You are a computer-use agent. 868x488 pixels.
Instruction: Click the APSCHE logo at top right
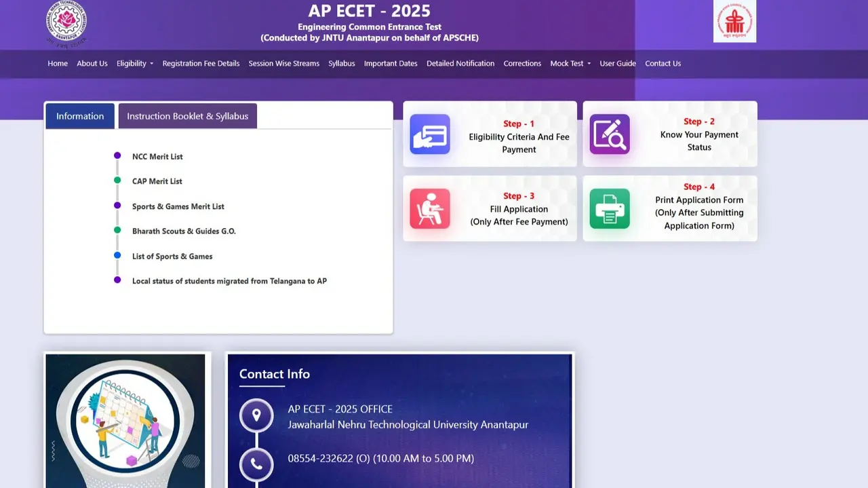click(734, 21)
